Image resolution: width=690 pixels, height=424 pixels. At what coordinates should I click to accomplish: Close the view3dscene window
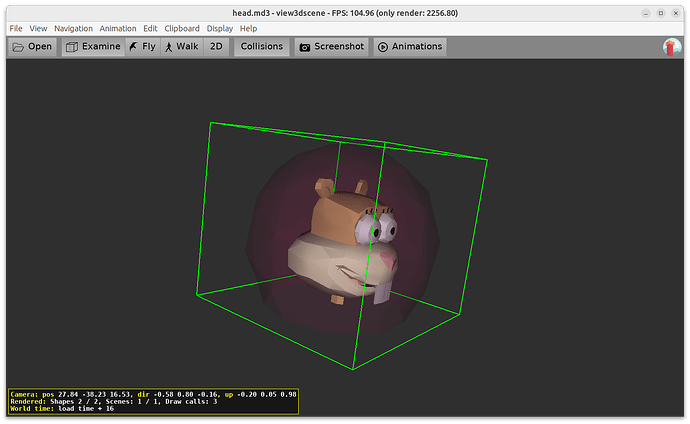point(675,13)
